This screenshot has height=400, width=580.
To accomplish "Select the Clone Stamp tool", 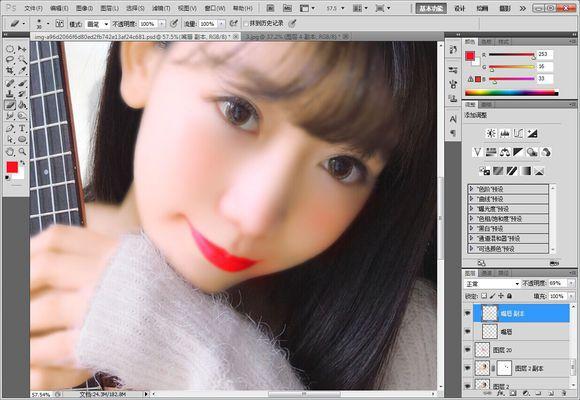I will (10, 94).
